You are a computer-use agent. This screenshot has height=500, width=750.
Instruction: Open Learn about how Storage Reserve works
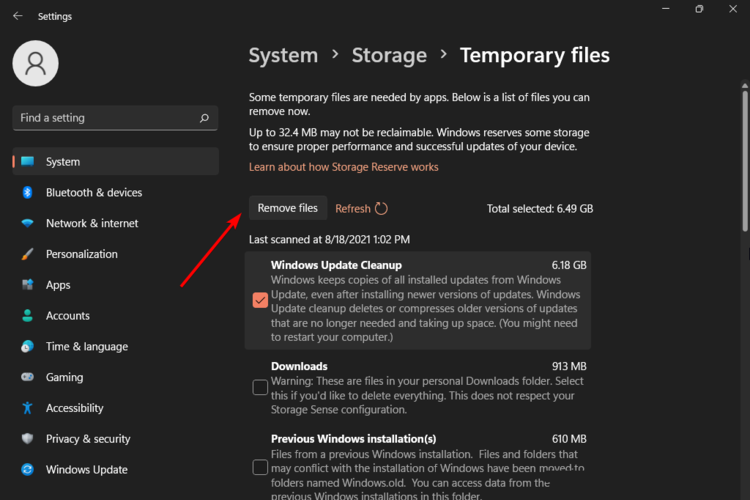343,167
